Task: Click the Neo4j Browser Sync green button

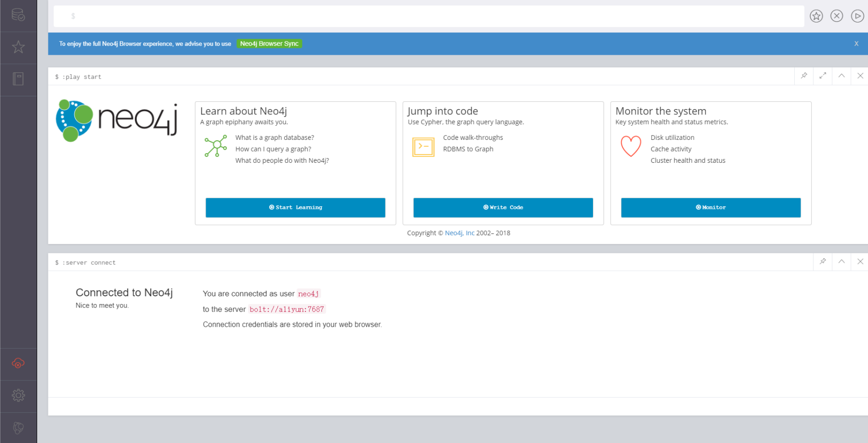Action: click(269, 44)
